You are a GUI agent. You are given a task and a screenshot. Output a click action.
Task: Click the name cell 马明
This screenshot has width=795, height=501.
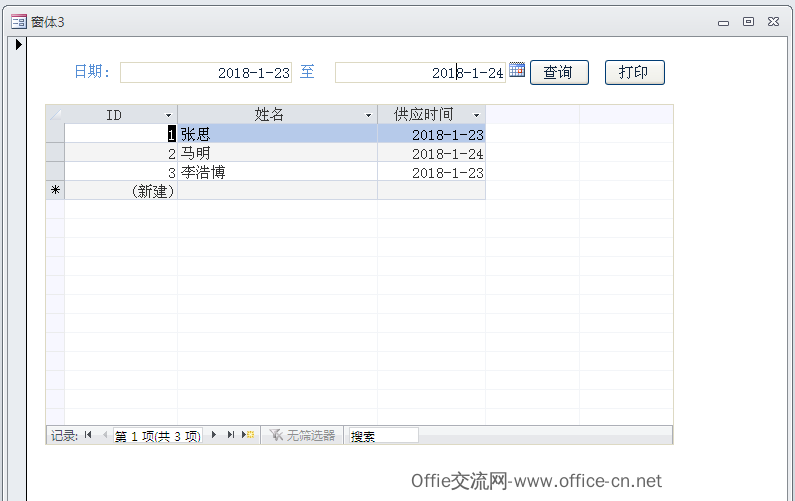tap(277, 153)
